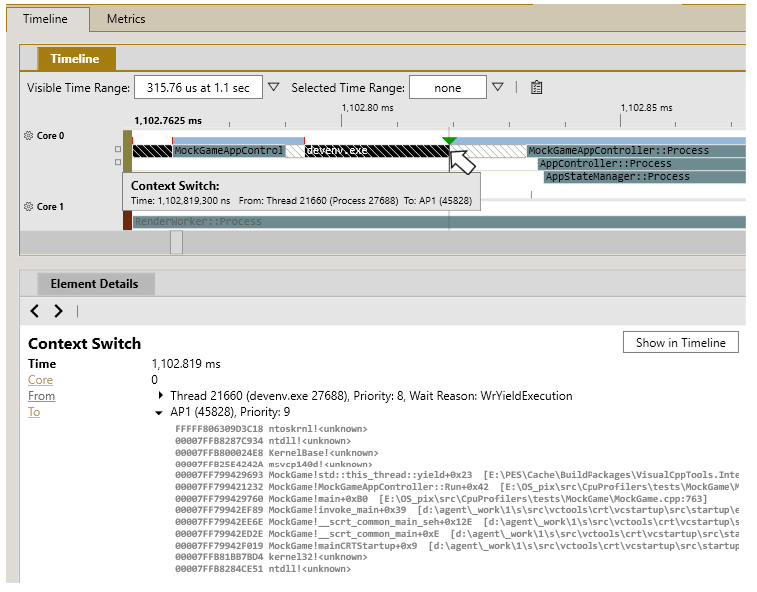Go to next element with forward arrow
This screenshot has width=757, height=592.
click(58, 311)
